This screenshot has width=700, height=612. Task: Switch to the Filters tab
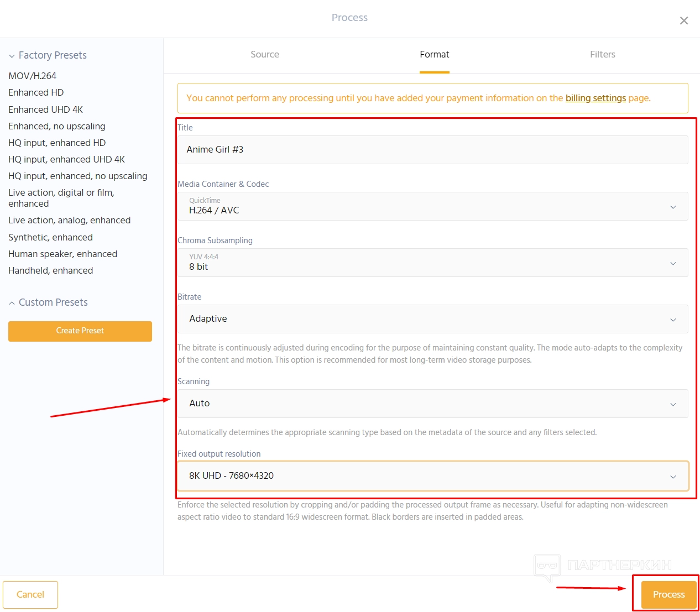pyautogui.click(x=602, y=55)
